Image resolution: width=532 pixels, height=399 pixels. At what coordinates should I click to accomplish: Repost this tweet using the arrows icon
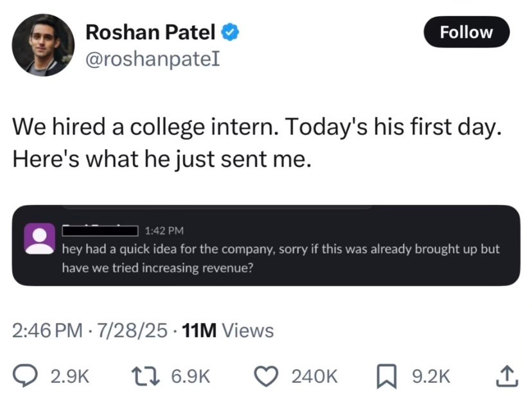point(146,376)
